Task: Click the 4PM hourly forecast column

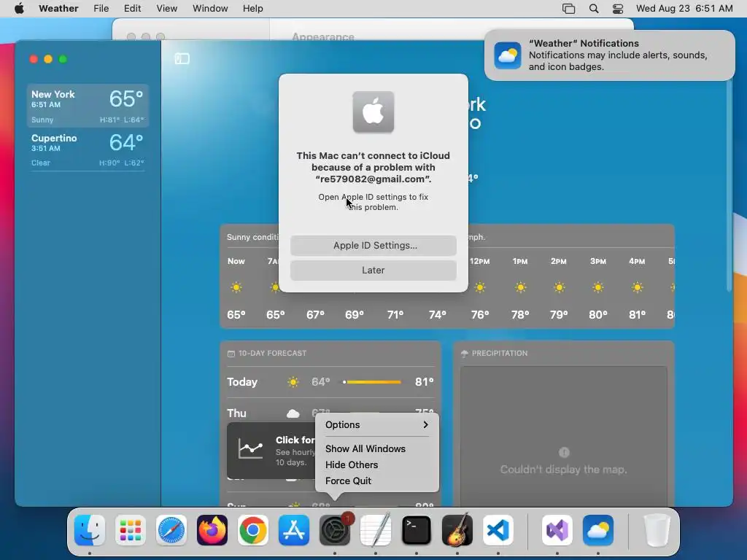Action: (637, 287)
